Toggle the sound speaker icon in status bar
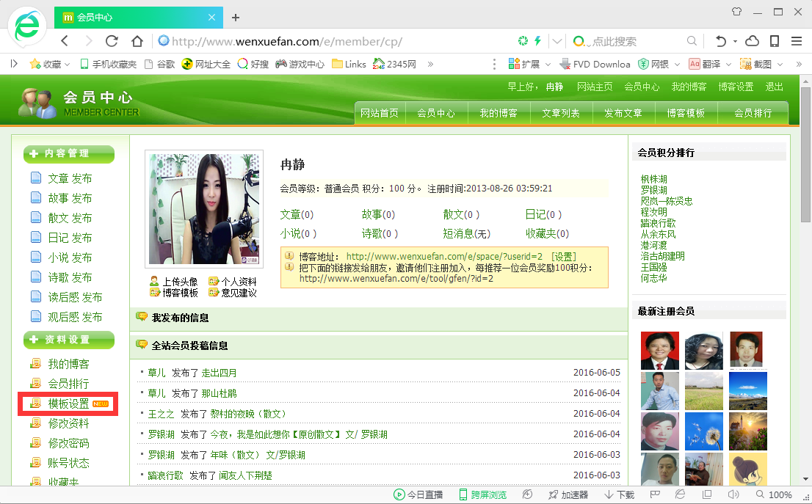812x504 pixels. tap(733, 495)
